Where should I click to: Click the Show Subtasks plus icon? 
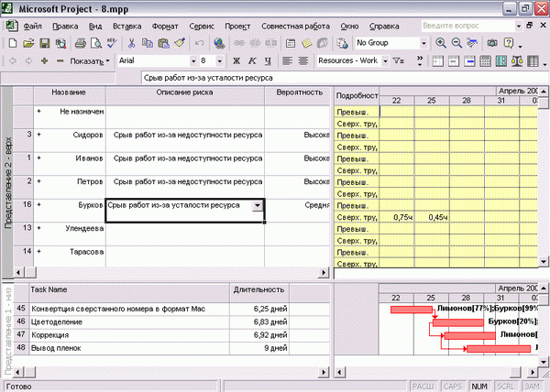pos(44,61)
